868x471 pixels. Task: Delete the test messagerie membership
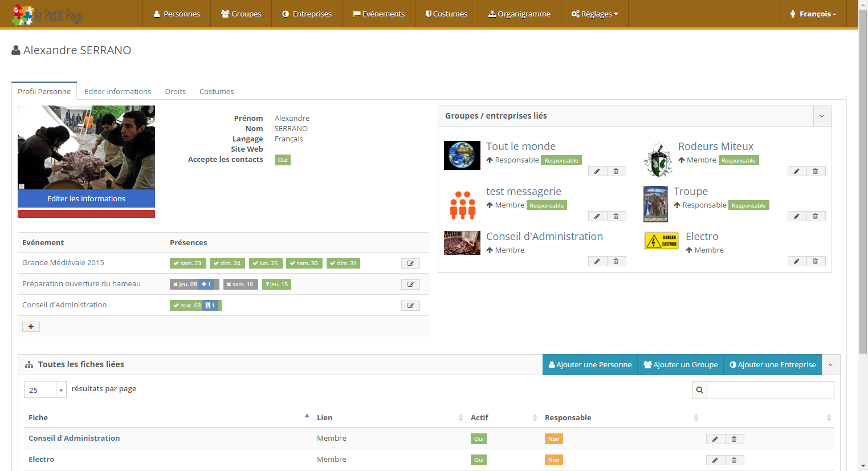tap(616, 216)
